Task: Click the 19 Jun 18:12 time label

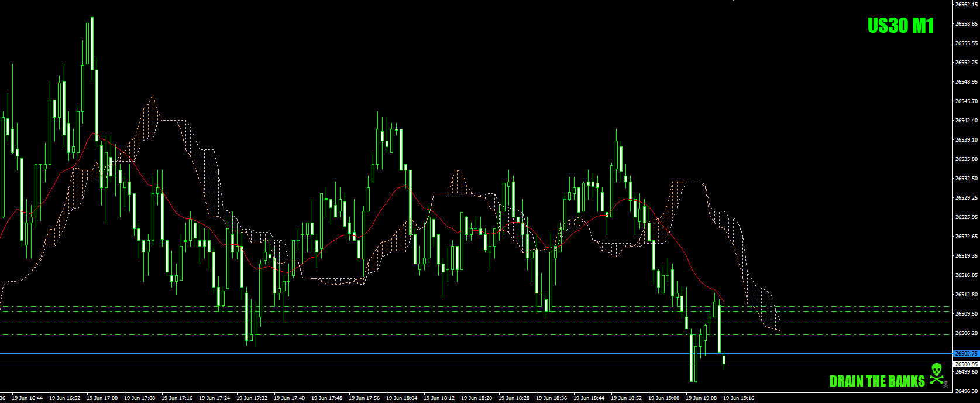Action: [439, 398]
